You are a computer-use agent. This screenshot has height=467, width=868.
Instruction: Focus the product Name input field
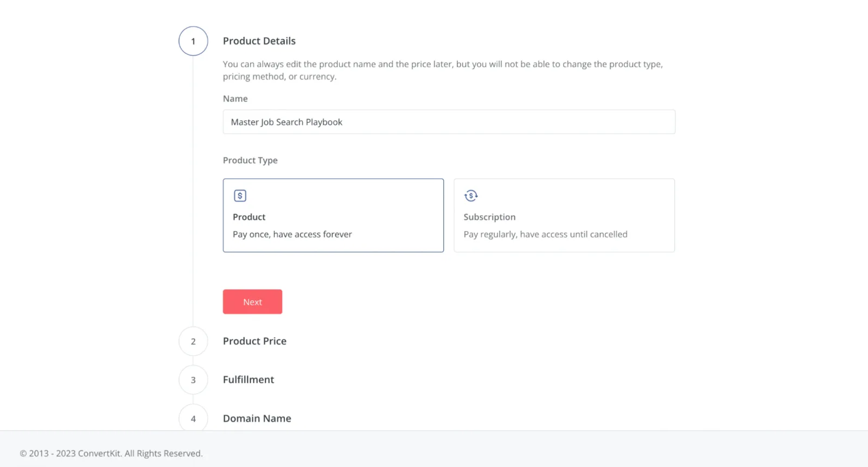[449, 122]
